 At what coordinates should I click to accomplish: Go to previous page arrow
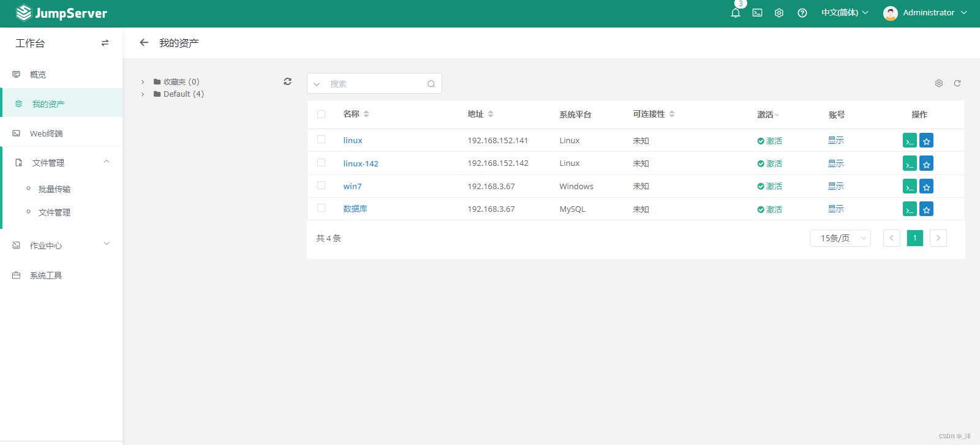[x=892, y=238]
